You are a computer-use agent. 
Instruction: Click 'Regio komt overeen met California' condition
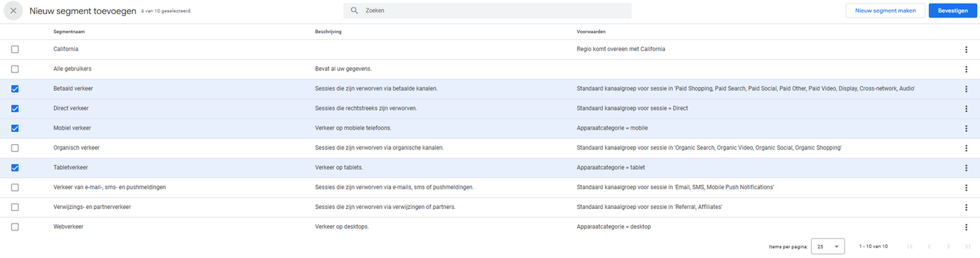coord(621,50)
